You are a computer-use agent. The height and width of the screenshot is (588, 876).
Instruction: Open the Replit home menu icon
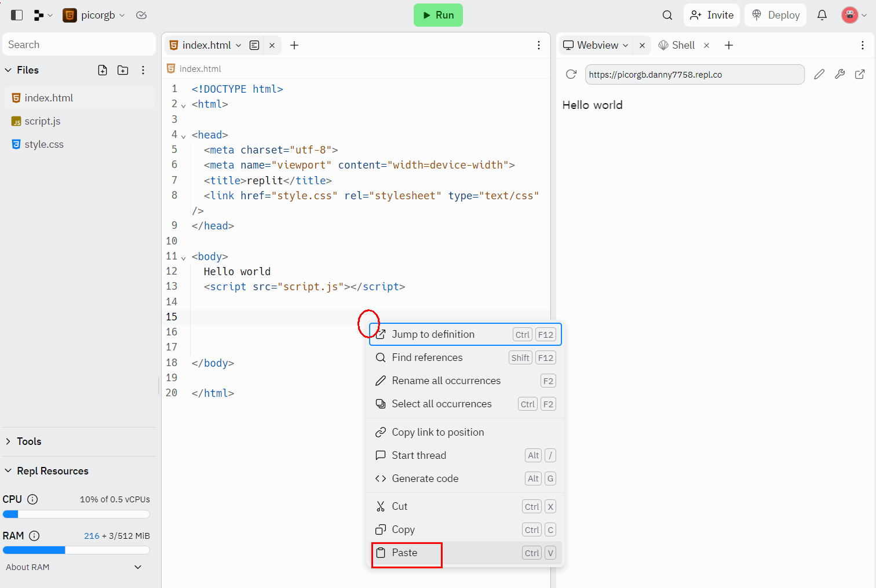coord(43,15)
